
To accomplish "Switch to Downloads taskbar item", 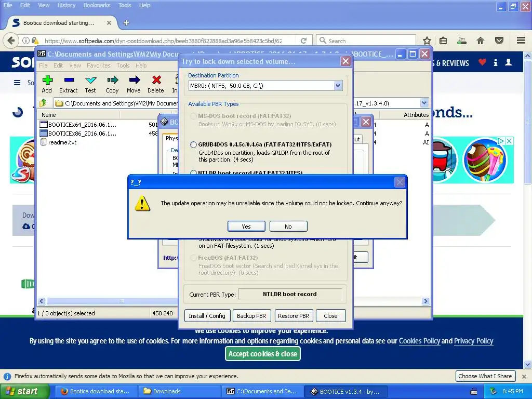I will tap(179, 391).
